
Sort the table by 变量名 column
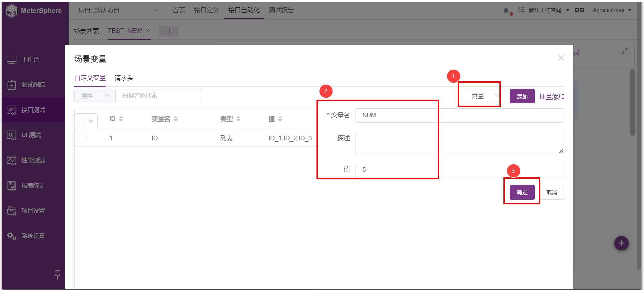tap(176, 119)
